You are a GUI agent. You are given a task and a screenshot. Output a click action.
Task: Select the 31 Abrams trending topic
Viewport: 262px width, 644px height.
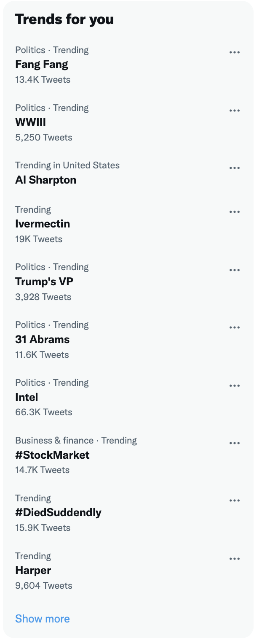point(128,340)
